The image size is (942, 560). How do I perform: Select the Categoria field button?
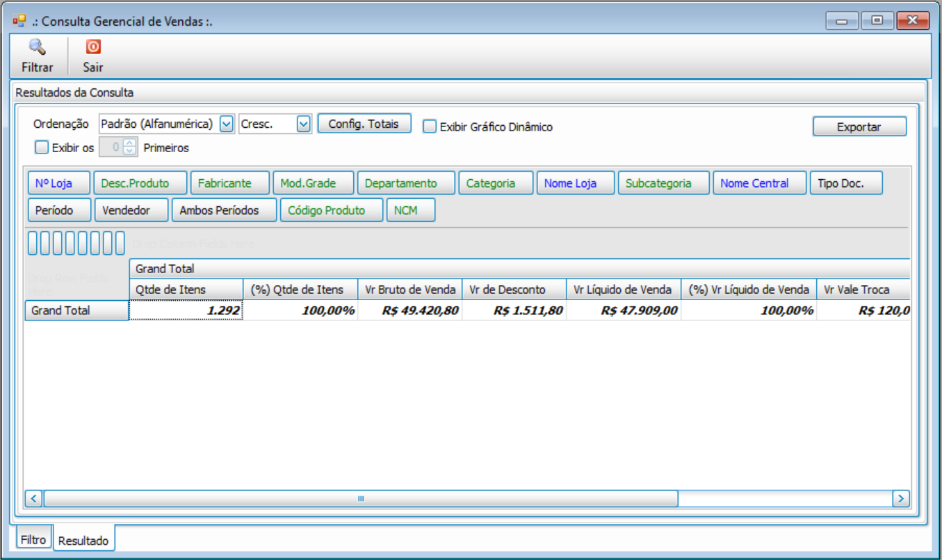[x=496, y=183]
